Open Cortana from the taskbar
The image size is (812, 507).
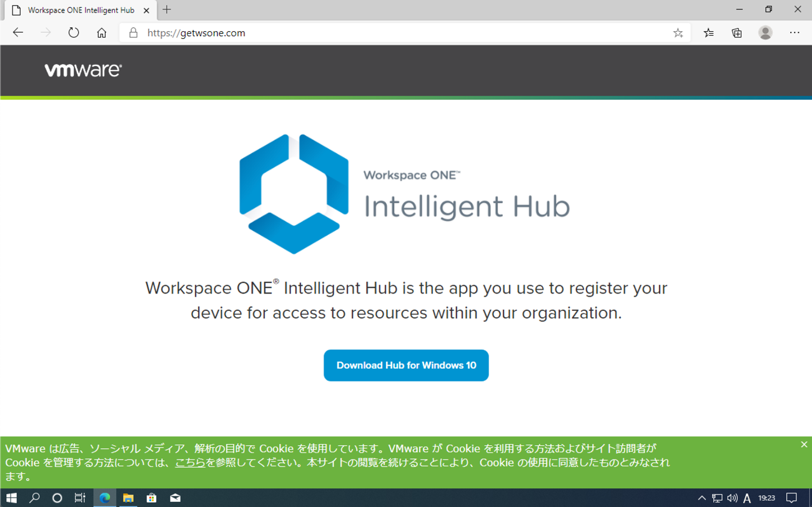click(x=57, y=498)
